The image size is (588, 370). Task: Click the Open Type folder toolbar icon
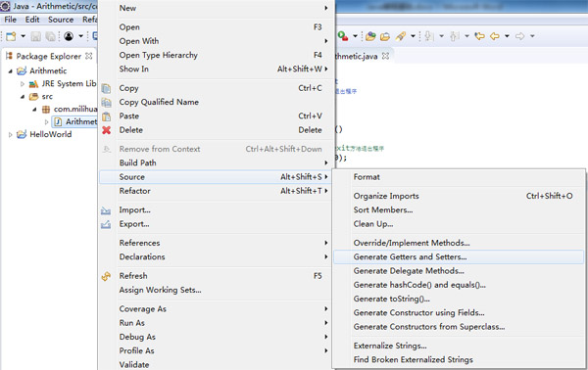click(385, 36)
